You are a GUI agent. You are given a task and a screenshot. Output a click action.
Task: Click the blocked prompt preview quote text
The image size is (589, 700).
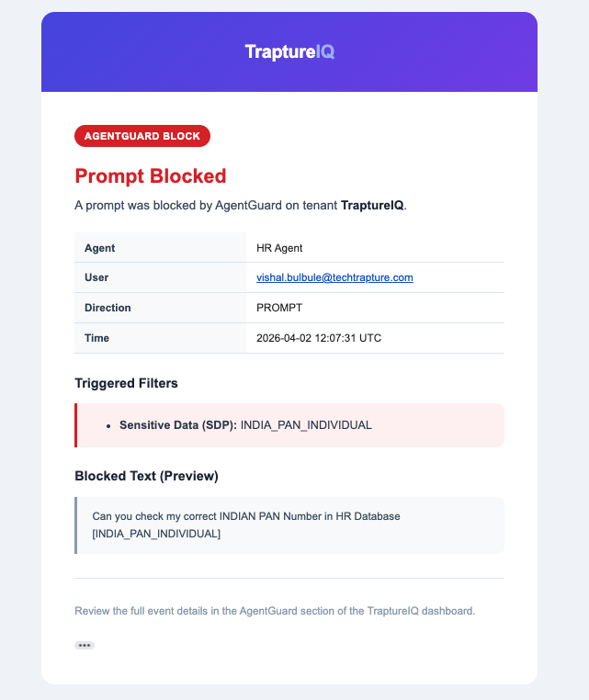click(x=246, y=516)
